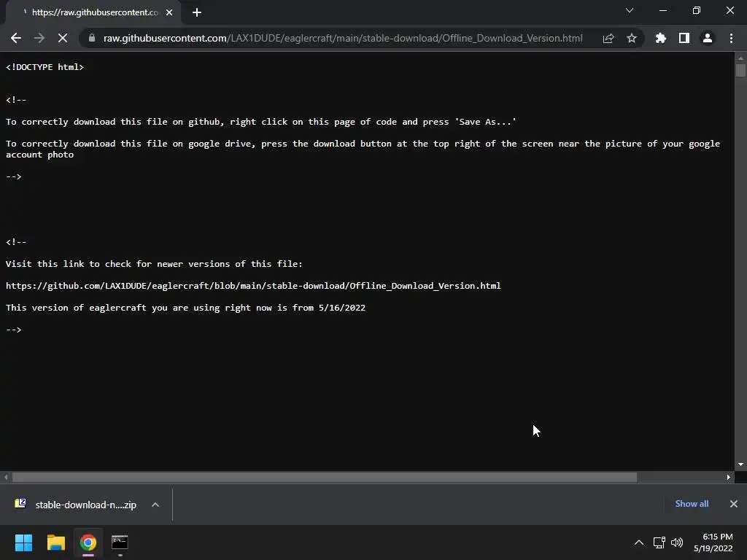Close the raw.githubusercontent tab
Image resolution: width=747 pixels, height=560 pixels.
coord(169,12)
